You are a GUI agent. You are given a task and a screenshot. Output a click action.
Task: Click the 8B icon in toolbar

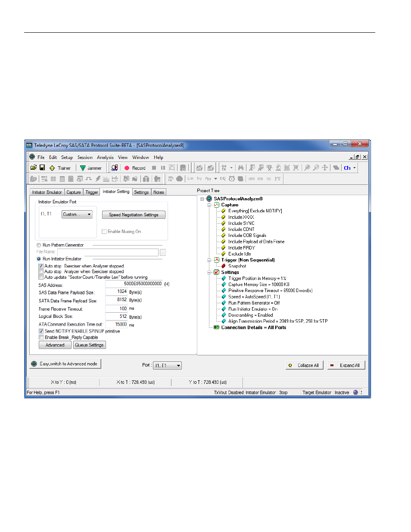260,179
